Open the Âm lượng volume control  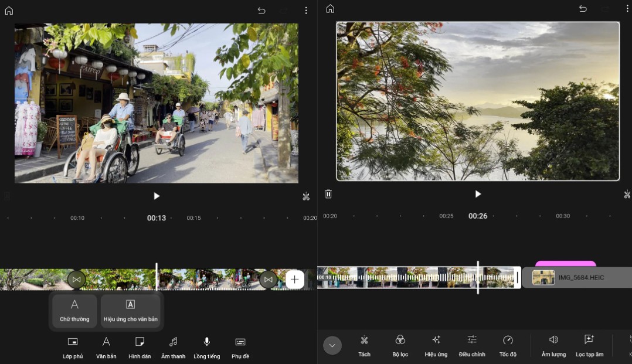[x=553, y=345]
